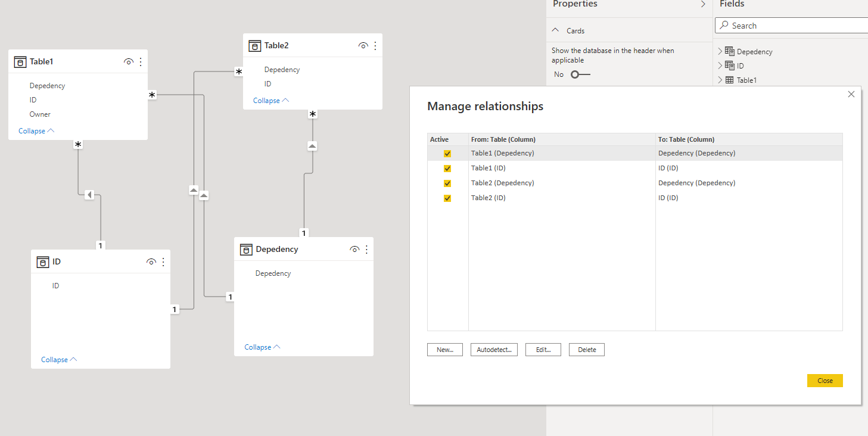
Task: Click the From: Table (Column) header
Action: [562, 139]
